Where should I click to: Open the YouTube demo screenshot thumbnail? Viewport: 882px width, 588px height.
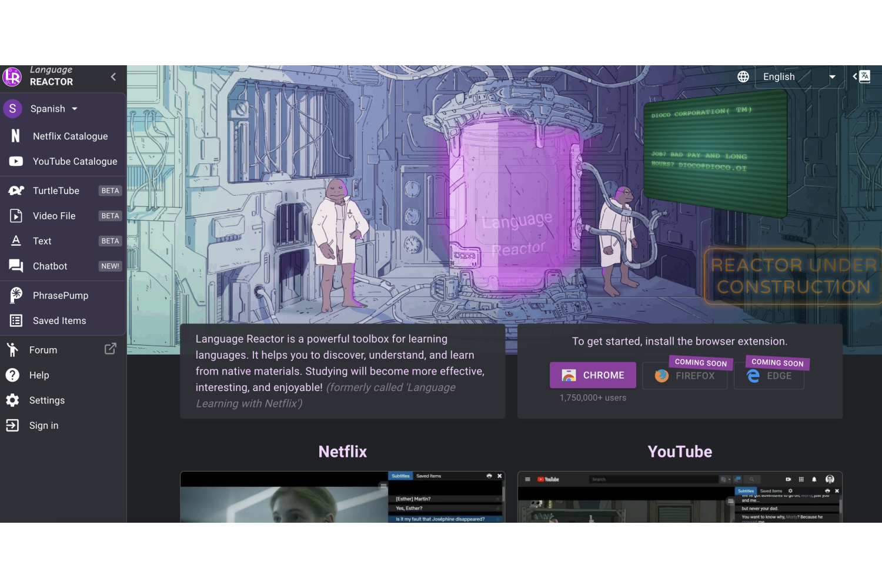[680, 497]
